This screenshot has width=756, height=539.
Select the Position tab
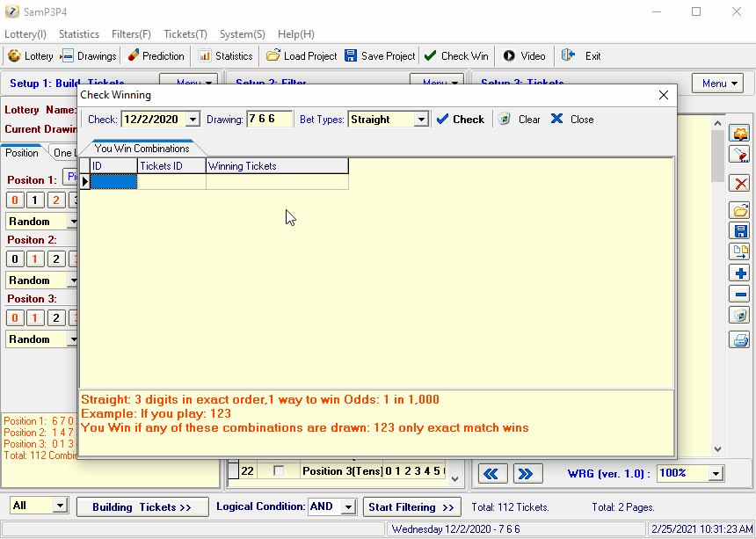pyautogui.click(x=22, y=153)
